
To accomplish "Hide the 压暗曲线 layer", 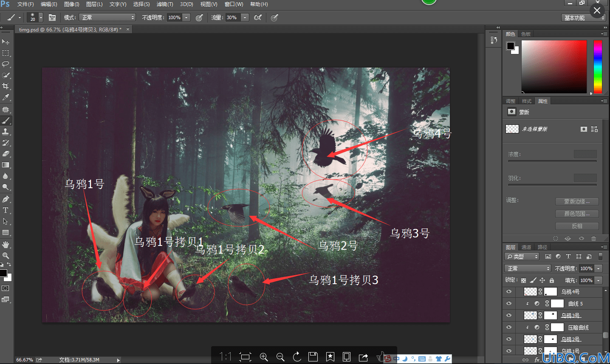I will pyautogui.click(x=509, y=327).
